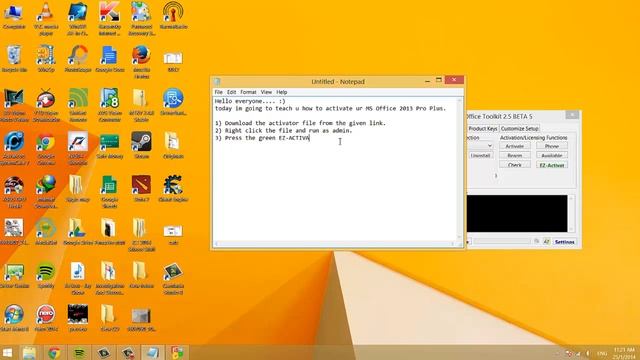This screenshot has height=360, width=640.
Task: Switch to Spotify on the taskbar
Action: 79,353
